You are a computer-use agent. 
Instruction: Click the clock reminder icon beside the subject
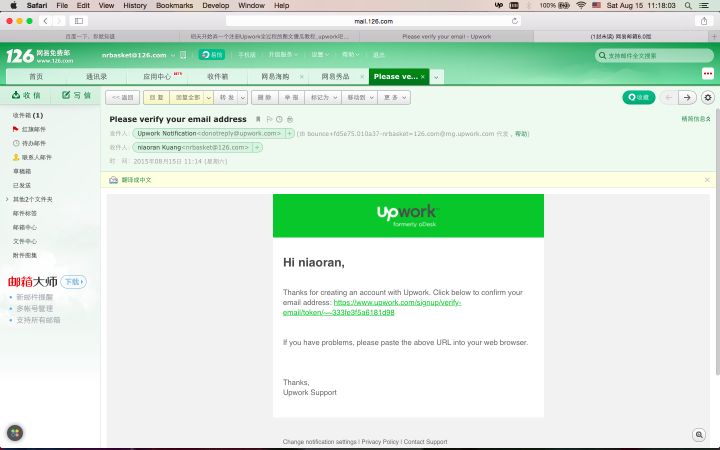click(279, 119)
